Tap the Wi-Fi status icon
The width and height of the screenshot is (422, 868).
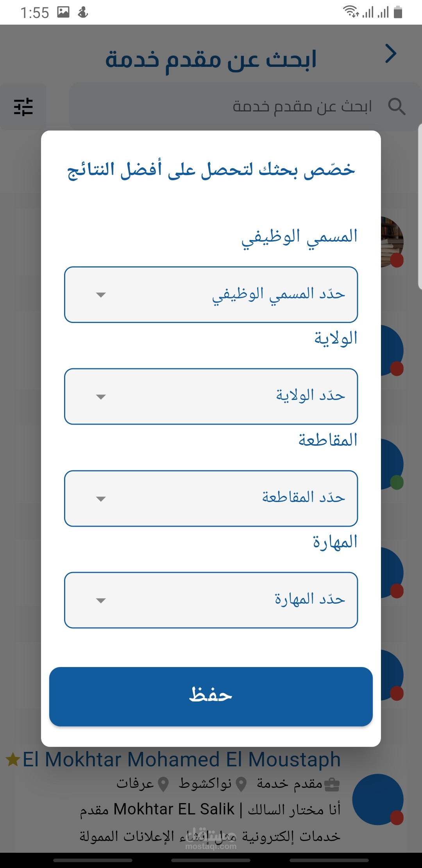pos(350,12)
